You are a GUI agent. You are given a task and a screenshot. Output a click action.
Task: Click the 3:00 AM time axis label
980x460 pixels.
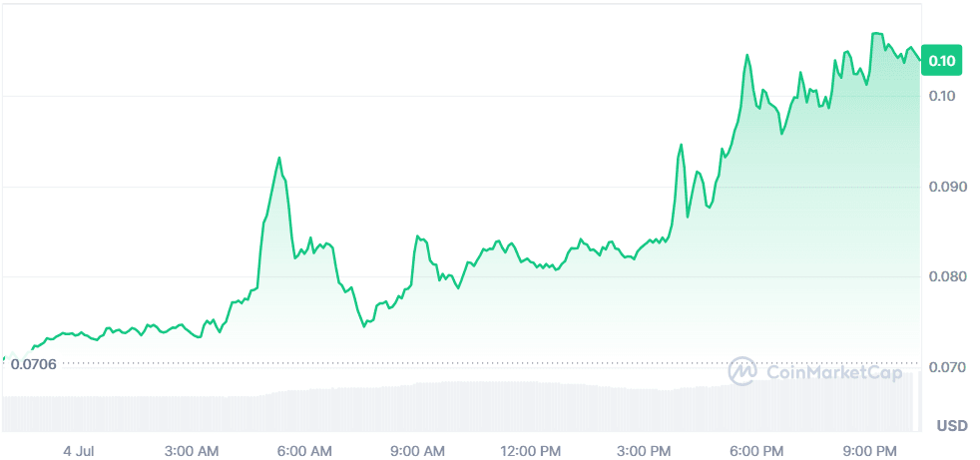pos(193,450)
